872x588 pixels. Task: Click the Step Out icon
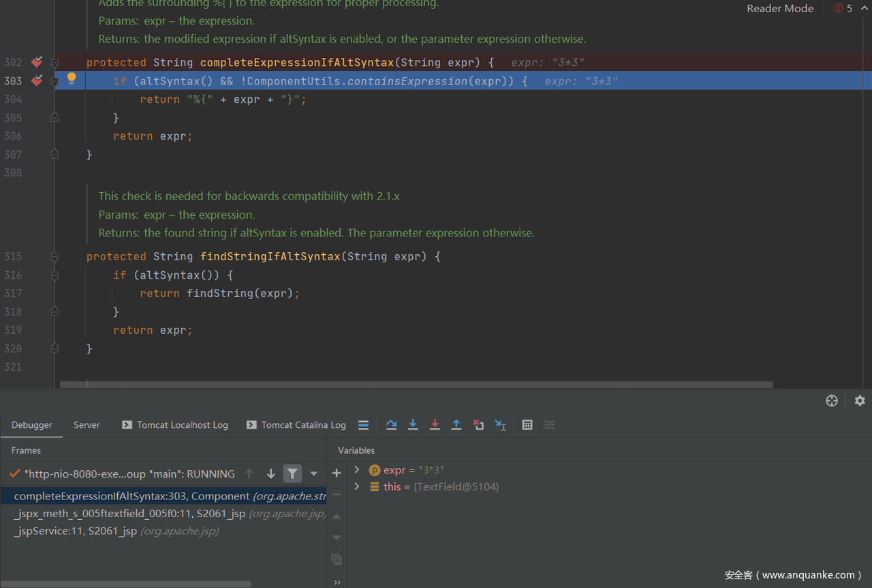coord(456,424)
